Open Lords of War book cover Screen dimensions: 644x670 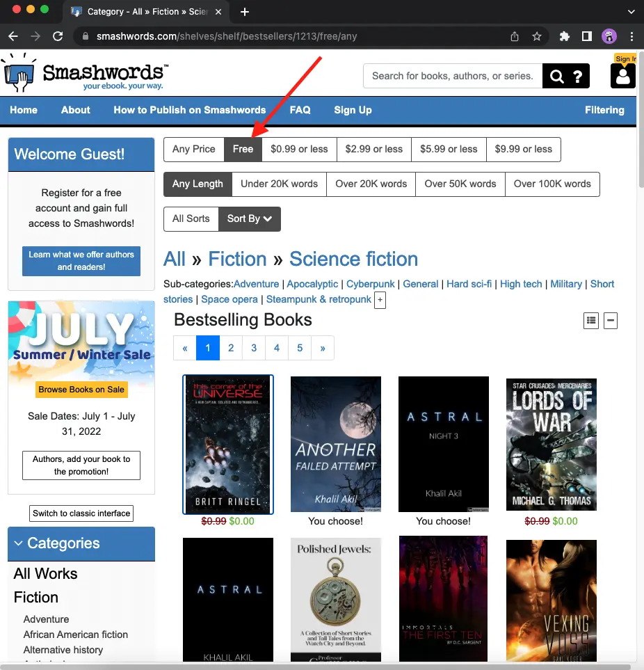tap(552, 445)
